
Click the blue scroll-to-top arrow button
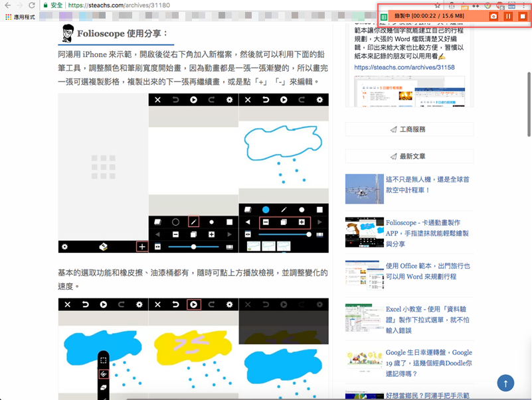[x=505, y=383]
